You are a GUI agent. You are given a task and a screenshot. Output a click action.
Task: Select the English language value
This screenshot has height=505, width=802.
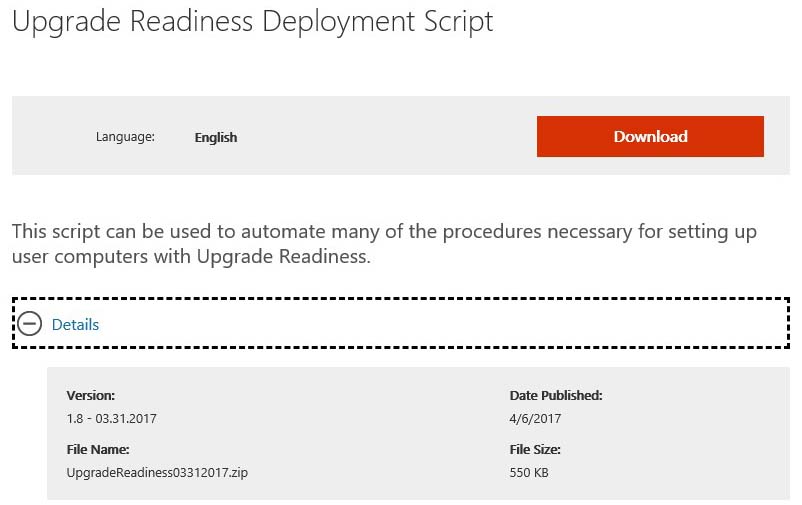click(x=215, y=137)
